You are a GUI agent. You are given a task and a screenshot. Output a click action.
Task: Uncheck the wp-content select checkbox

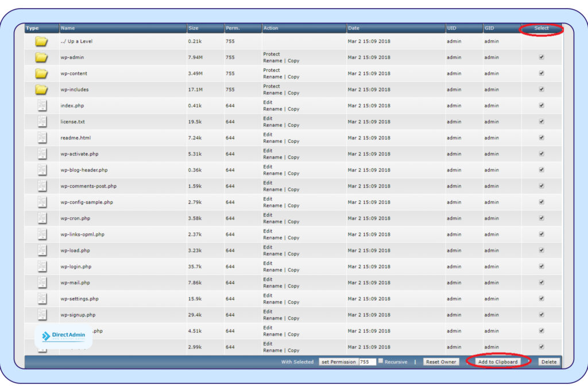pos(541,73)
